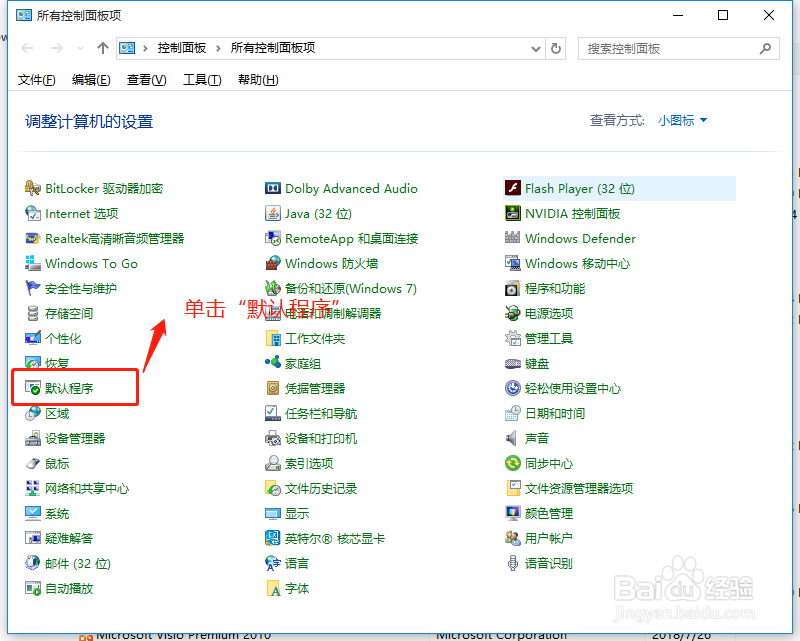Open the 文件(F) menu
Viewport: 800px width, 641px height.
(x=37, y=80)
